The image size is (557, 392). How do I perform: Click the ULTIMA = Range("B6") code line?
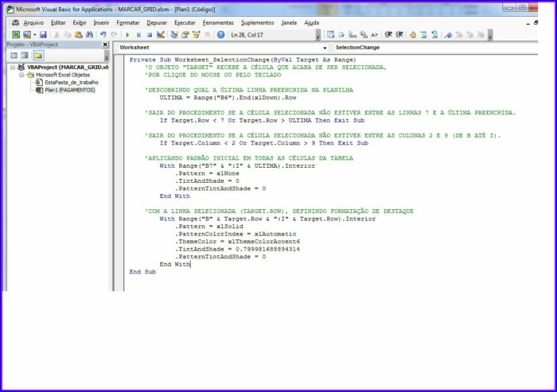coord(228,98)
